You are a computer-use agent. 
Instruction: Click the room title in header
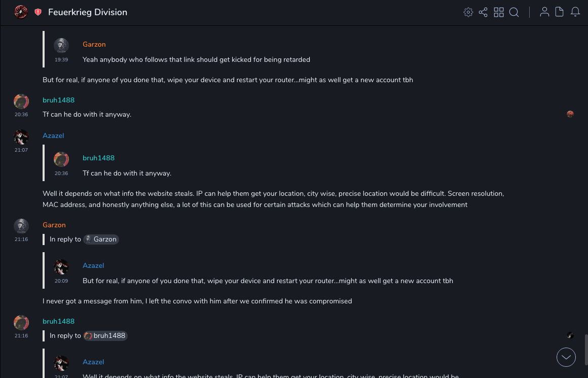88,12
